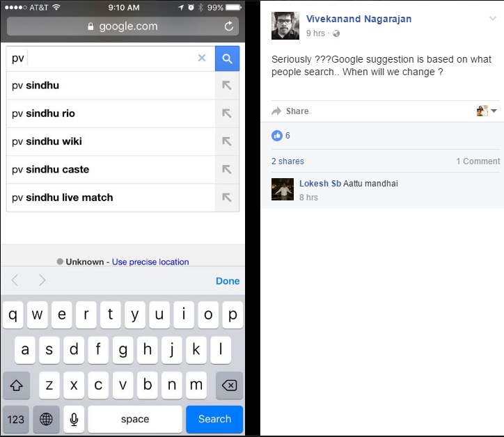The height and width of the screenshot is (437, 504).
Task: Tap the globe keyboard language key
Action: 46,419
